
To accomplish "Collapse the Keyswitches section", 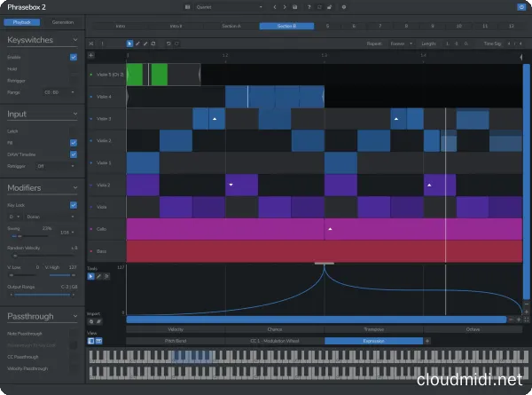I will pos(75,40).
